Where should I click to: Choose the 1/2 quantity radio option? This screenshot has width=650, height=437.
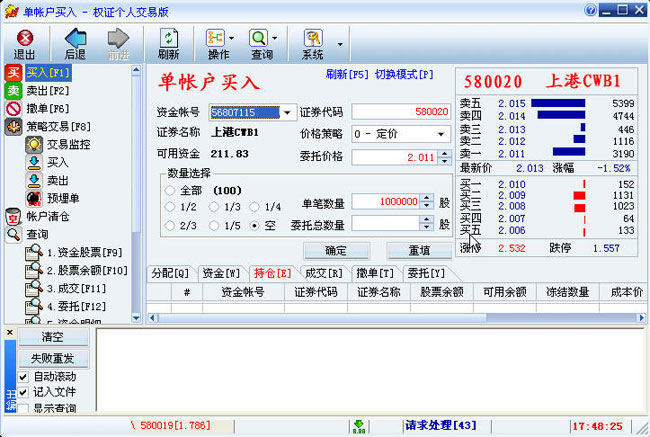point(170,207)
